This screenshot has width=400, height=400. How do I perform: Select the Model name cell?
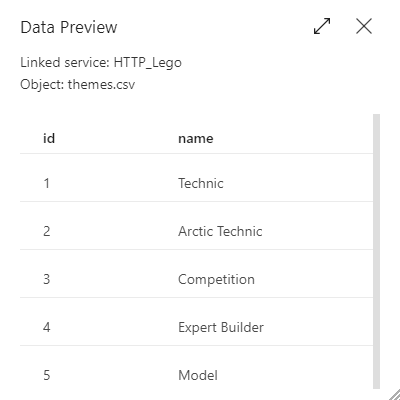[x=198, y=375]
